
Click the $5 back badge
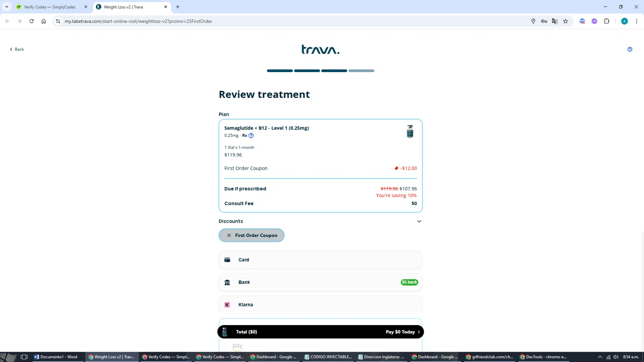[409, 282]
